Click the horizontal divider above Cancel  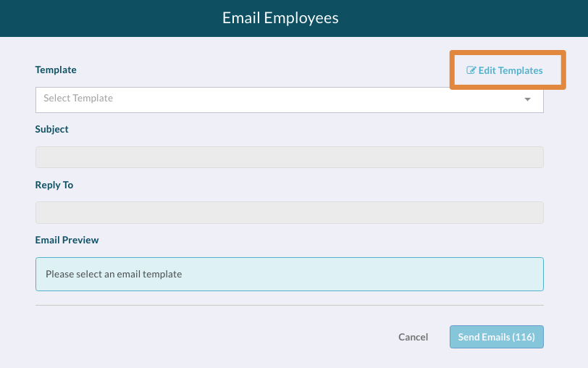coord(290,306)
